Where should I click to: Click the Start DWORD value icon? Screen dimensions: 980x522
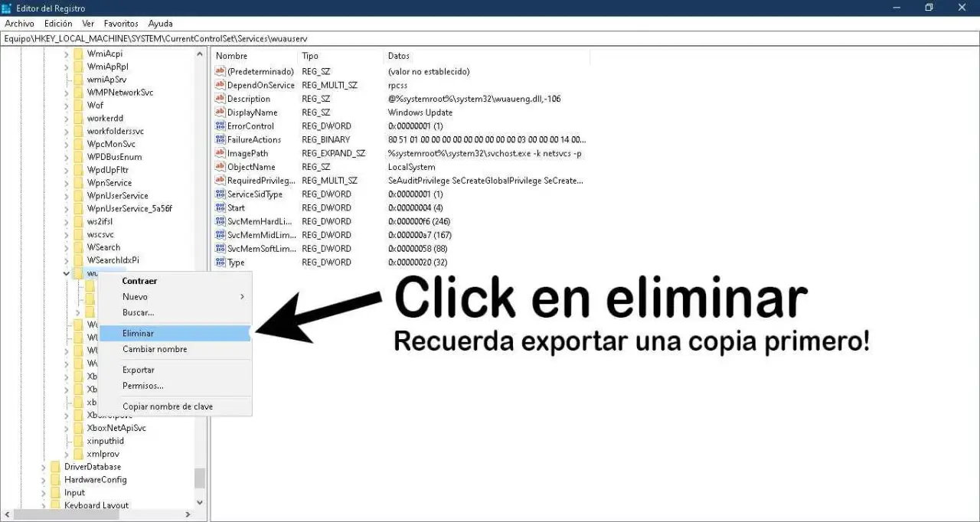(220, 207)
